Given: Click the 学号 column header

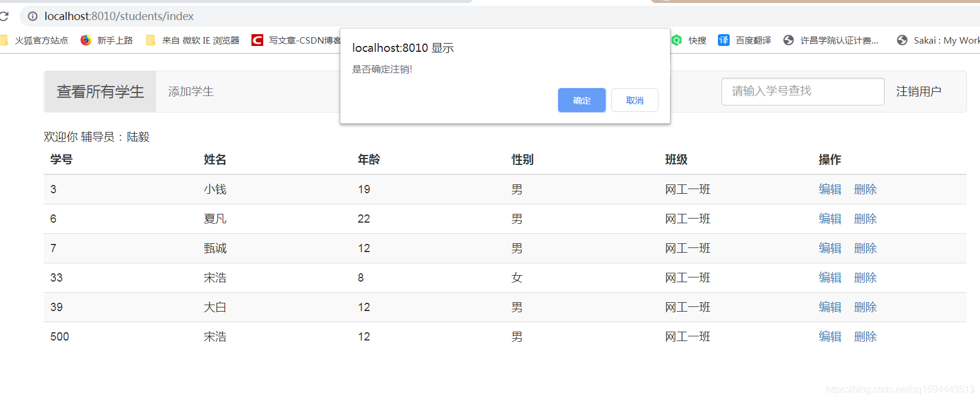Looking at the screenshot, I should pyautogui.click(x=61, y=160).
